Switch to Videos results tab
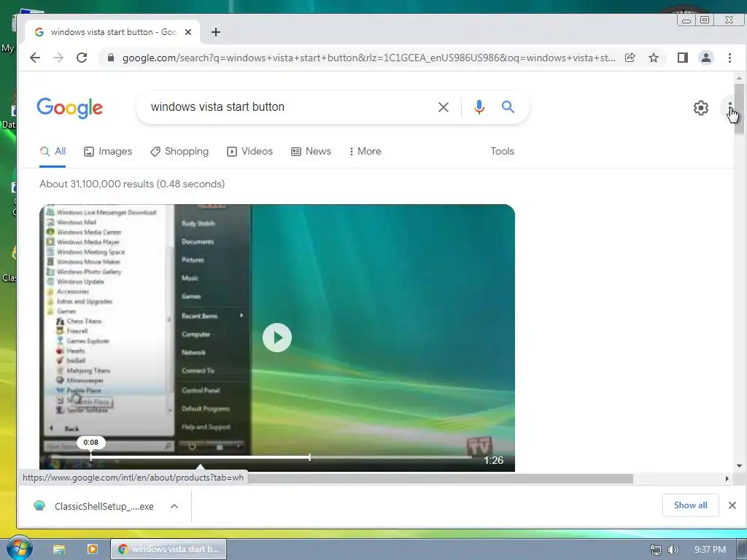This screenshot has height=560, width=747. point(249,152)
